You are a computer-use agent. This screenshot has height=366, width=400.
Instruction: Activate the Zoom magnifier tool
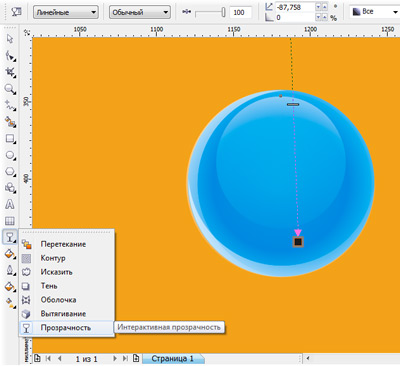[10, 89]
